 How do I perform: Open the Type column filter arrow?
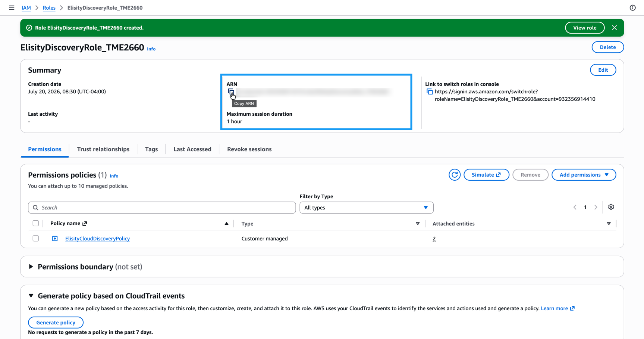point(418,224)
